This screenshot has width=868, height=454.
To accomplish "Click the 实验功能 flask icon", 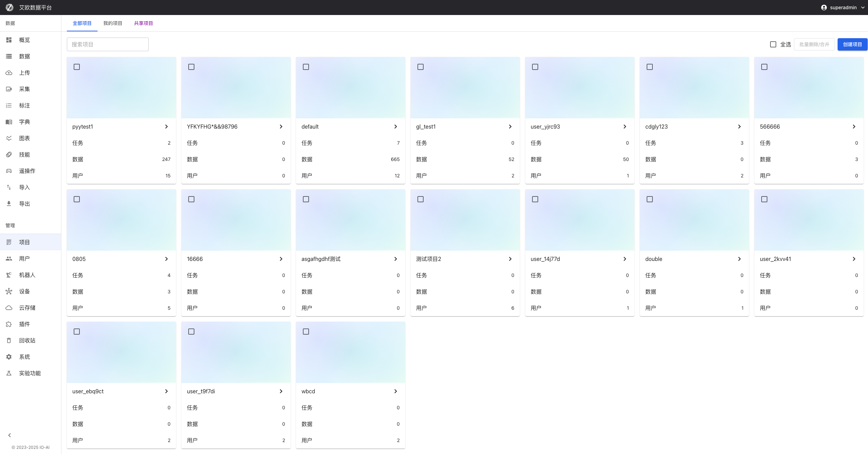I will 9,373.
